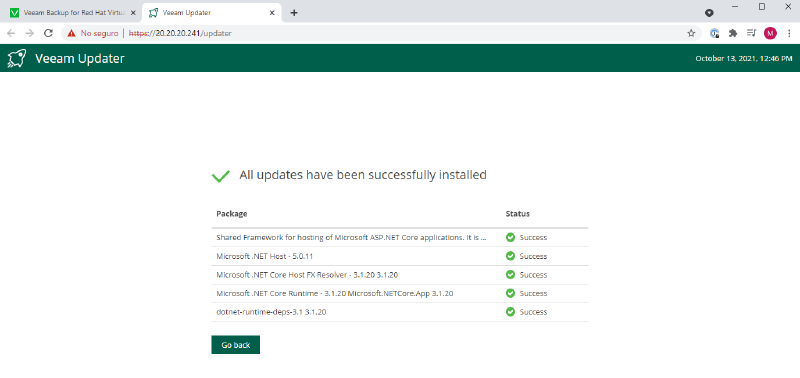Open the Chrome profile avatar M
This screenshot has width=800, height=378.
tap(770, 33)
